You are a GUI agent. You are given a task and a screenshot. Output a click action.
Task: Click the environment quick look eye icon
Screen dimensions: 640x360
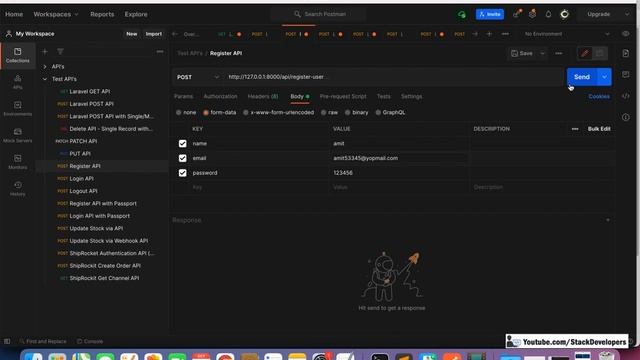coord(625,34)
